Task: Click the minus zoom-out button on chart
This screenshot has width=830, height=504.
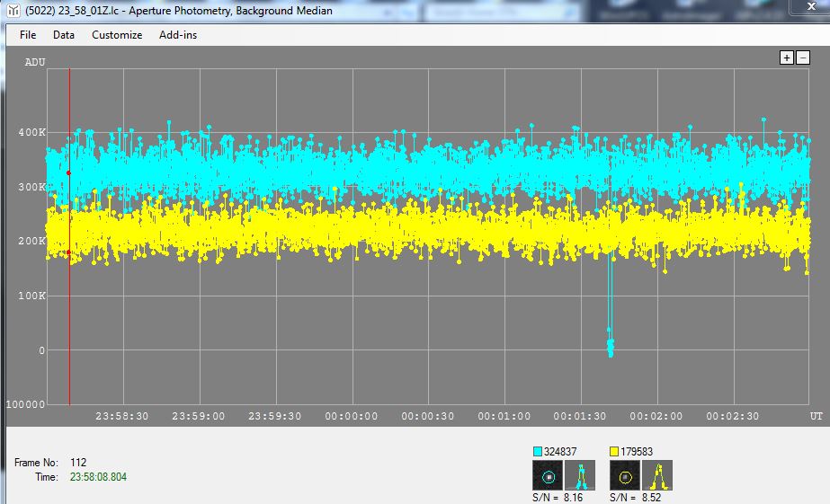Action: tap(802, 57)
